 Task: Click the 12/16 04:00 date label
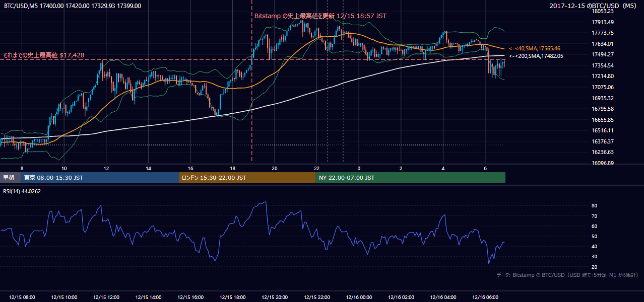(x=443, y=297)
